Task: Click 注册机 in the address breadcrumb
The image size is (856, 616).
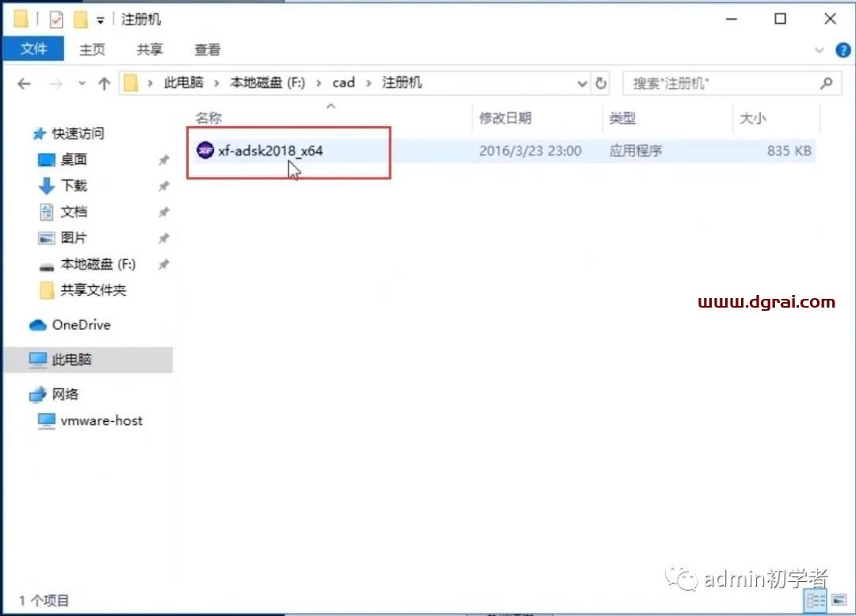Action: tap(402, 82)
